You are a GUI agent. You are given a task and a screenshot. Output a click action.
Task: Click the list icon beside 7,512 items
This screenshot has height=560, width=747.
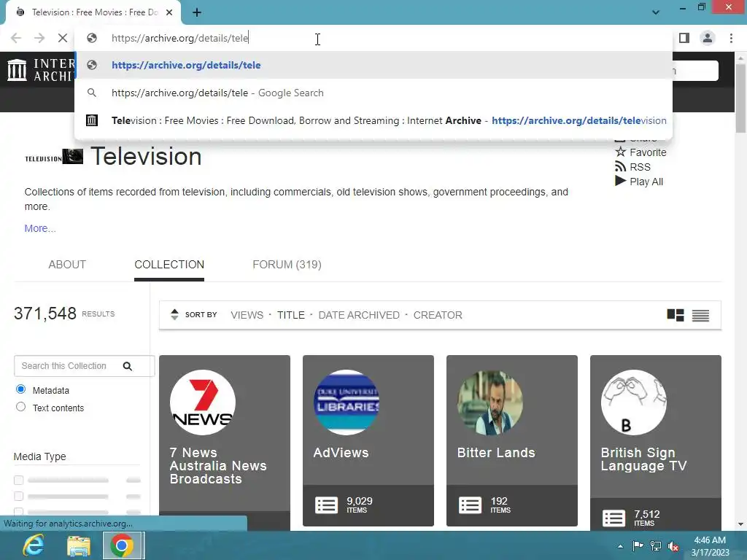tap(614, 518)
